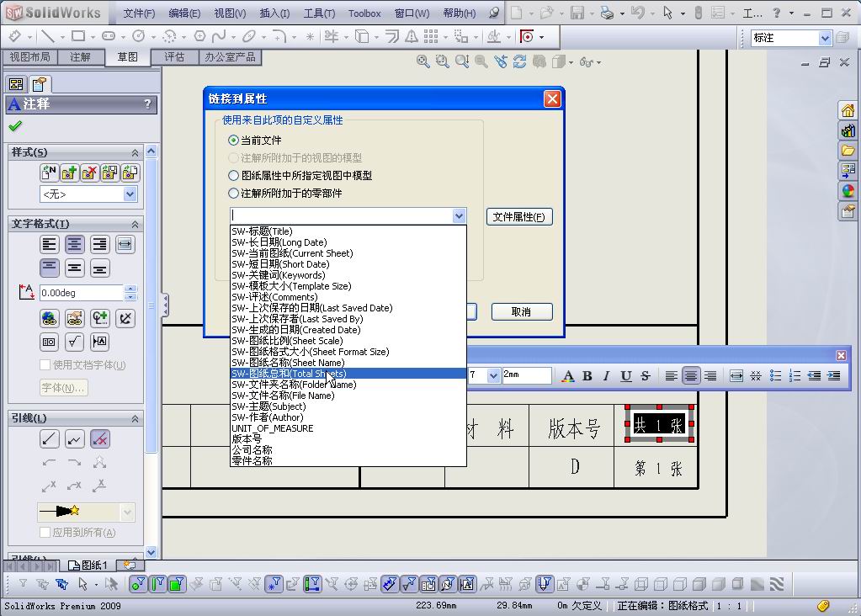Select 图纸属性中所指定视图中模型 radio option
The image size is (861, 616).
pos(233,176)
